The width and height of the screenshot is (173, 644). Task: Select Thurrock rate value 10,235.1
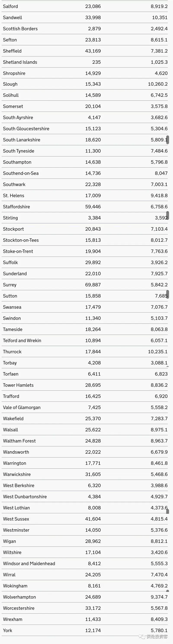pyautogui.click(x=158, y=352)
